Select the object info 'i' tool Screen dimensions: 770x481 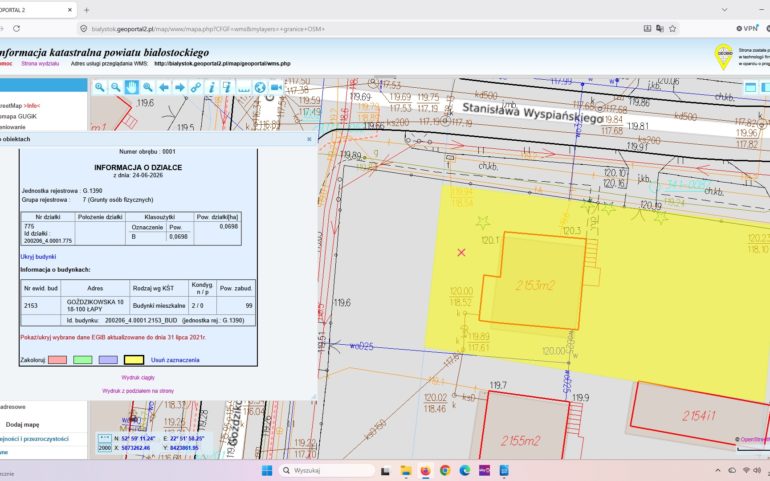coord(212,87)
